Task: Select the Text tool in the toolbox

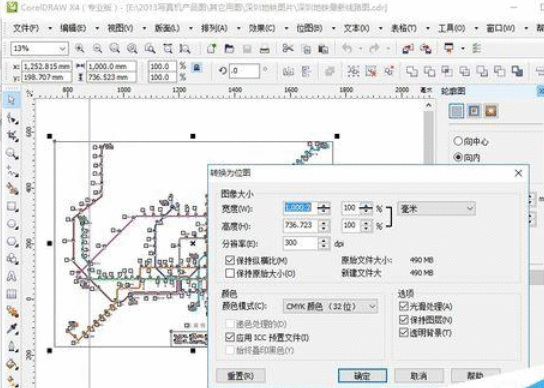Action: (x=12, y=277)
